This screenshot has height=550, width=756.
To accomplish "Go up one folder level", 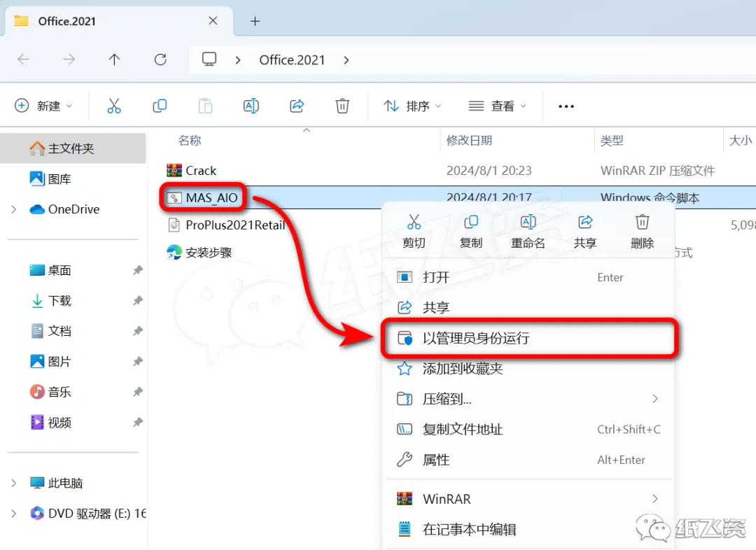I will [114, 59].
